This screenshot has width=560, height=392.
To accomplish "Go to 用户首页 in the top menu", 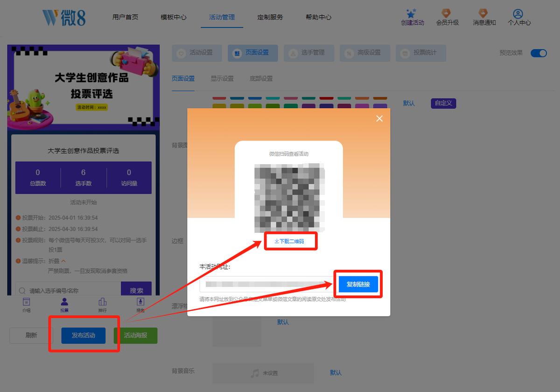I will (x=125, y=17).
